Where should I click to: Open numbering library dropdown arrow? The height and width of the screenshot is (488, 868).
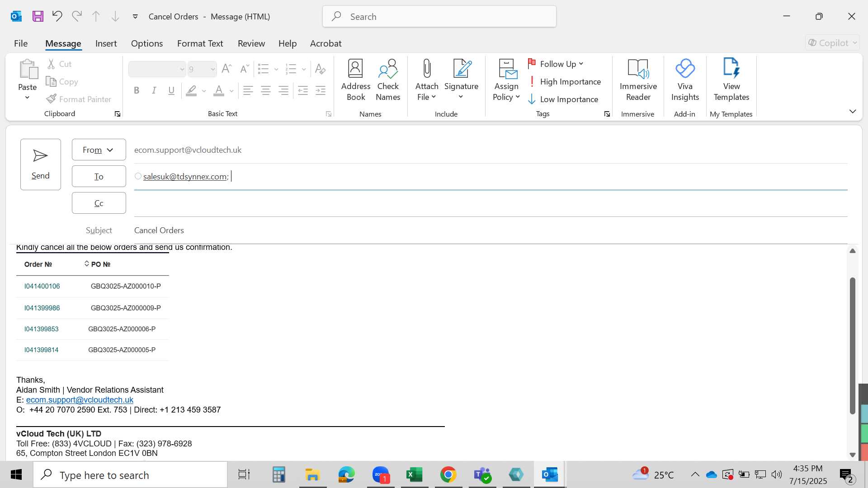(304, 69)
